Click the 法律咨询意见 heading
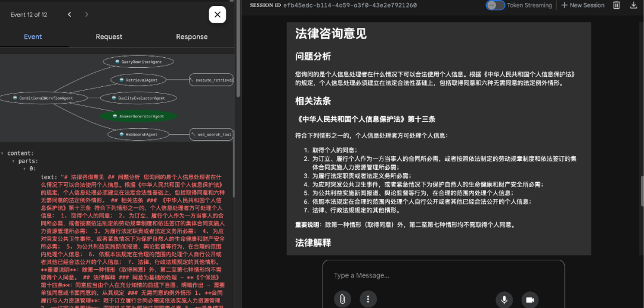The image size is (644, 308). (x=330, y=33)
